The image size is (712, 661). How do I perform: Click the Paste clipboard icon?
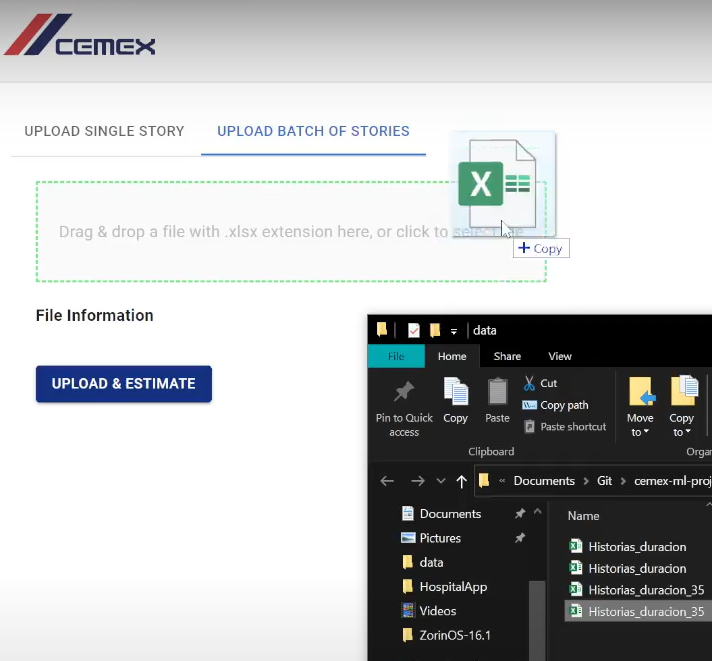[x=497, y=391]
